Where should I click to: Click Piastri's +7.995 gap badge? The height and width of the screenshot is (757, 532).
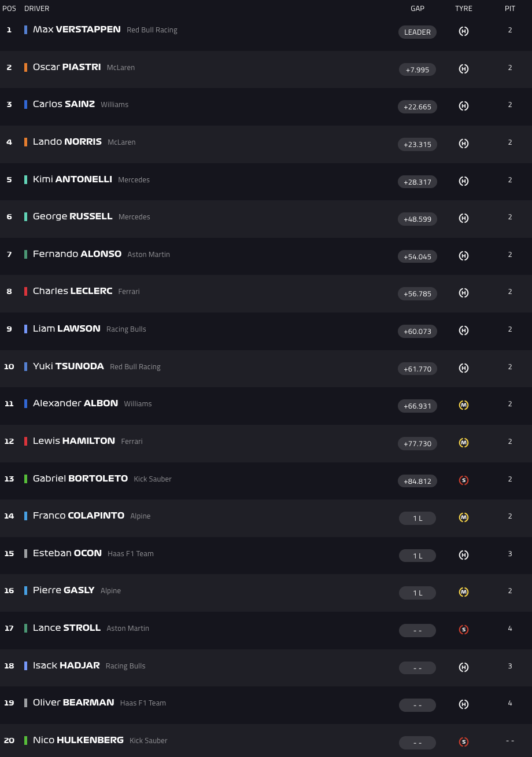pos(418,69)
